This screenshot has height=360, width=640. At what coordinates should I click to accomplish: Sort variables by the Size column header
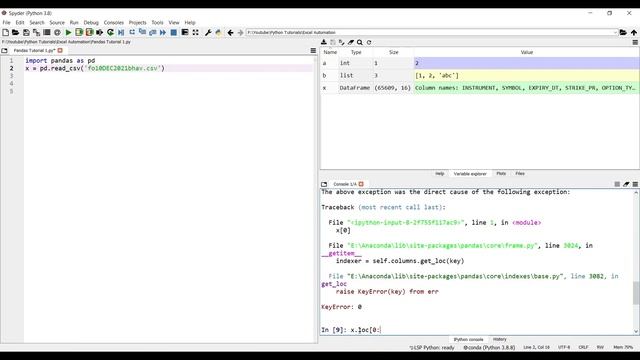(393, 52)
